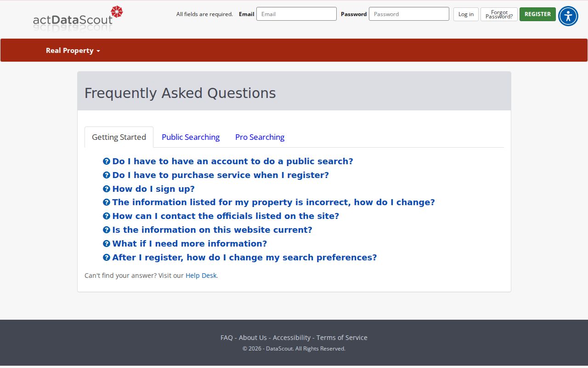Open the FAQ footer link

click(x=226, y=338)
